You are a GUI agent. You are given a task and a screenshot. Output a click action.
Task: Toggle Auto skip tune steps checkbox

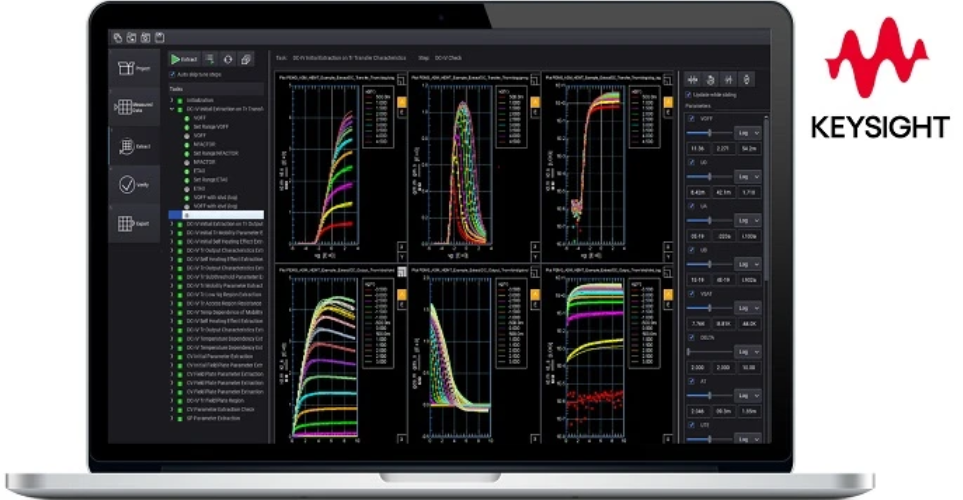point(171,74)
